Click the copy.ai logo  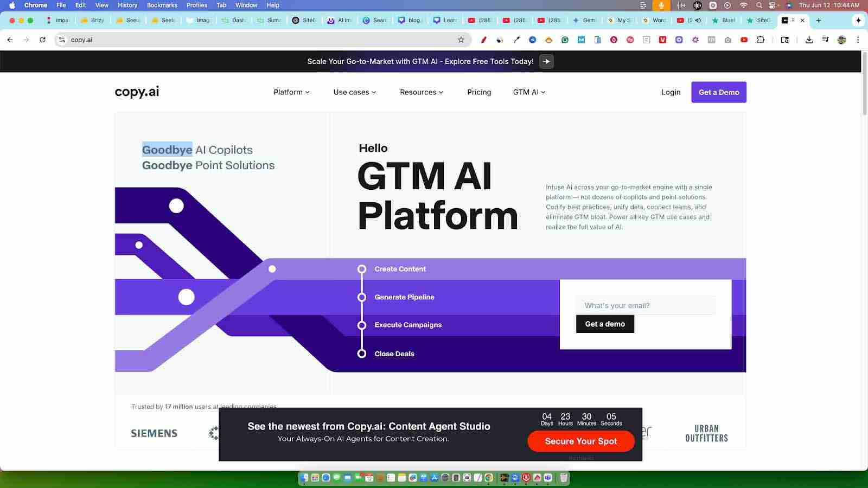tap(137, 92)
